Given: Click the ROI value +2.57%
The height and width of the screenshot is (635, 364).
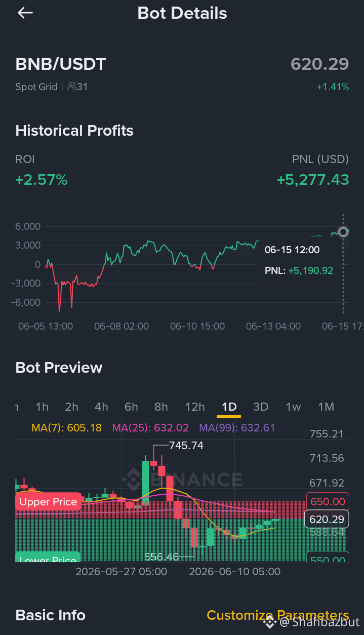Looking at the screenshot, I should pos(42,180).
